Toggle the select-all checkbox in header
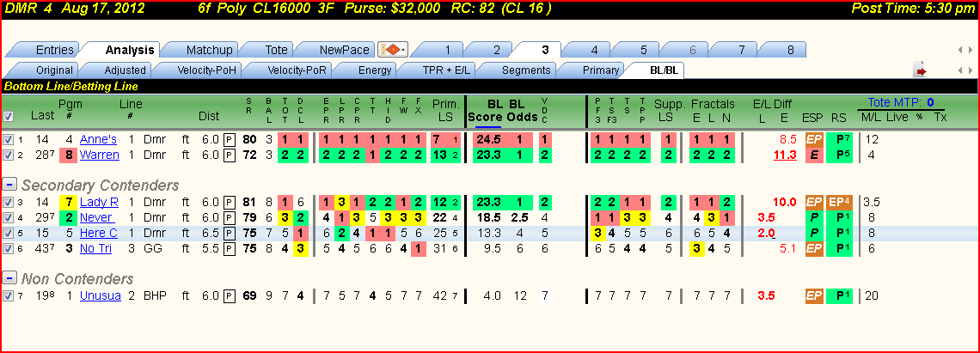Viewport: 980px width, 353px height. (8, 116)
